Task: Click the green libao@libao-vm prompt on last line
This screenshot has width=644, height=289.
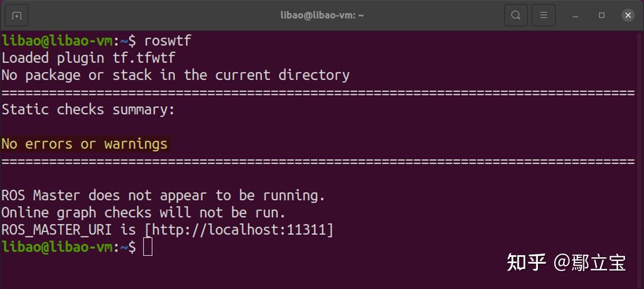Action: pyautogui.click(x=56, y=247)
